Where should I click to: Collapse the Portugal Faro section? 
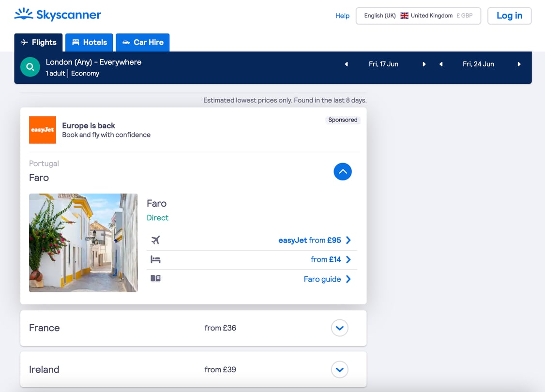(x=343, y=172)
